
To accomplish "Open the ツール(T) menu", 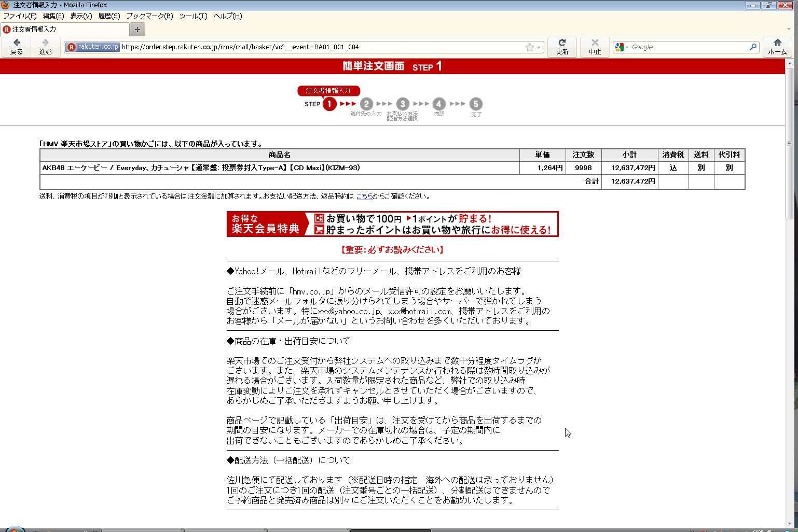I will (193, 16).
